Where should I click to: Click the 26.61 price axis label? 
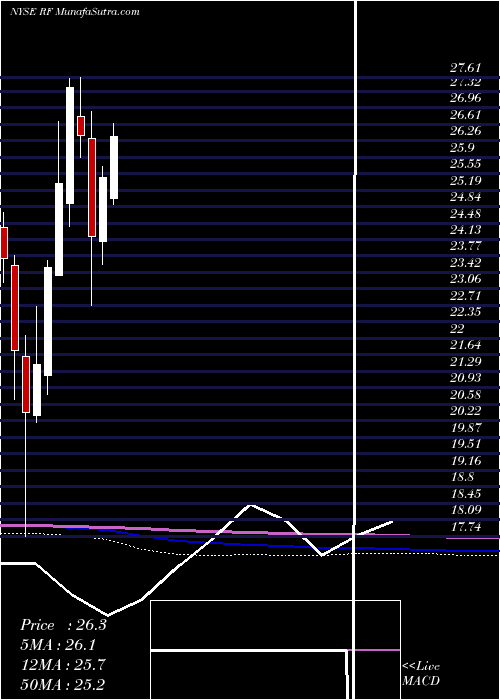(x=465, y=115)
